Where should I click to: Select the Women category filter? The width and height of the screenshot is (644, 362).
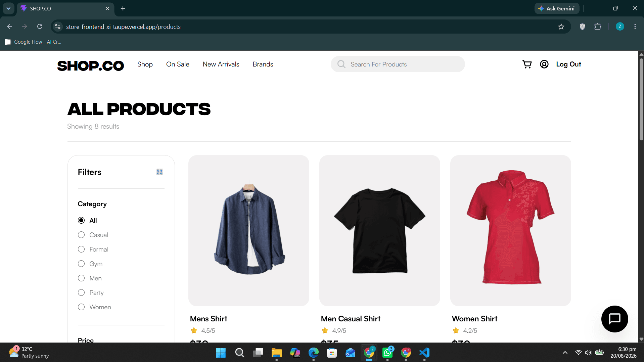click(x=81, y=307)
